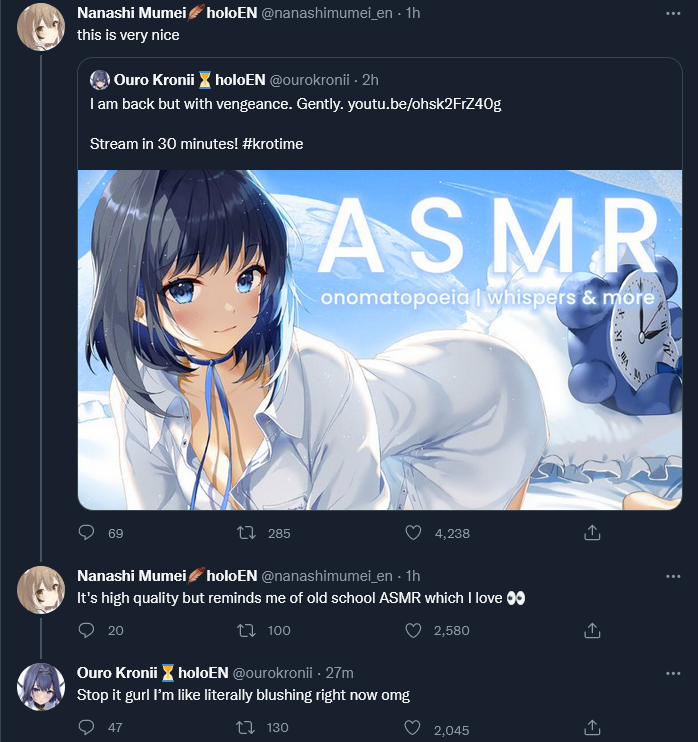The height and width of the screenshot is (742, 698).
Task: Share the old school ASMR tweet
Action: (592, 630)
